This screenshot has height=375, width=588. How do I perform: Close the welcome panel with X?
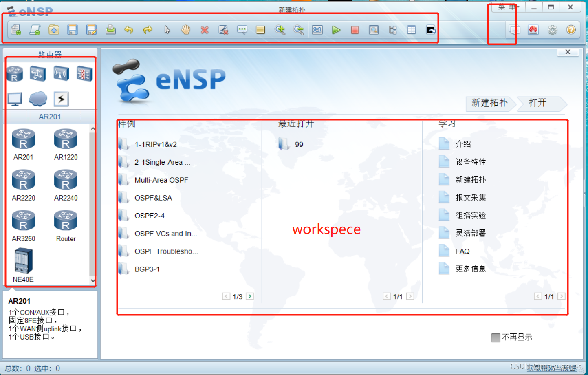[568, 52]
